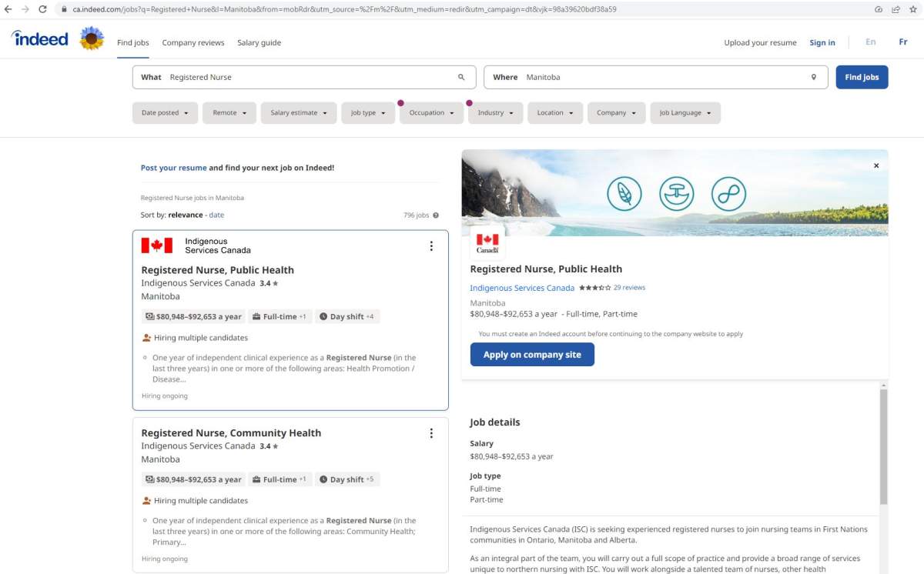Click Day shift +4 tag on Public Health card
The width and height of the screenshot is (924, 574).
(x=347, y=316)
